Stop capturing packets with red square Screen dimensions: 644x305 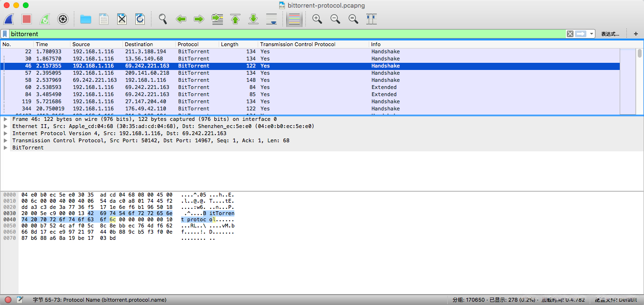pyautogui.click(x=27, y=19)
